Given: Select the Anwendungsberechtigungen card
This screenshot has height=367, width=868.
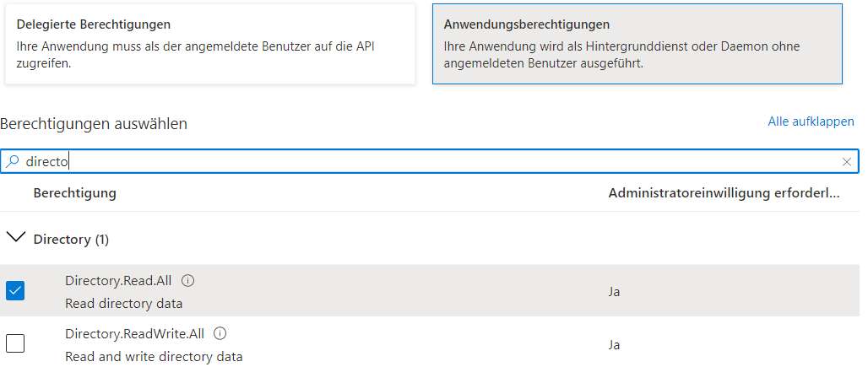Looking at the screenshot, I should click(637, 44).
